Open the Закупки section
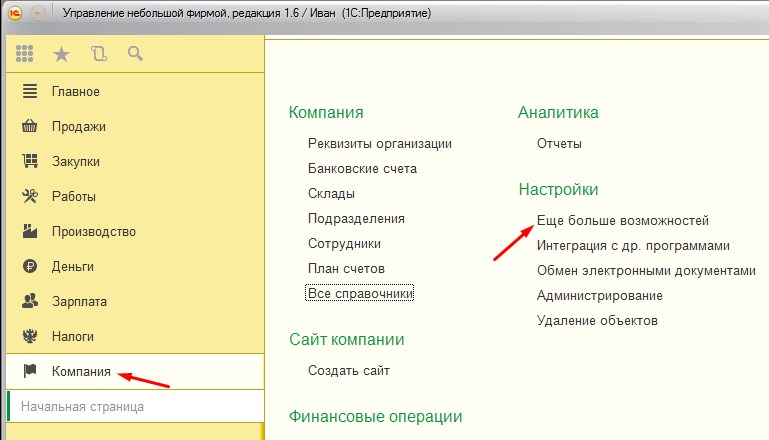The image size is (769, 440). 76,161
